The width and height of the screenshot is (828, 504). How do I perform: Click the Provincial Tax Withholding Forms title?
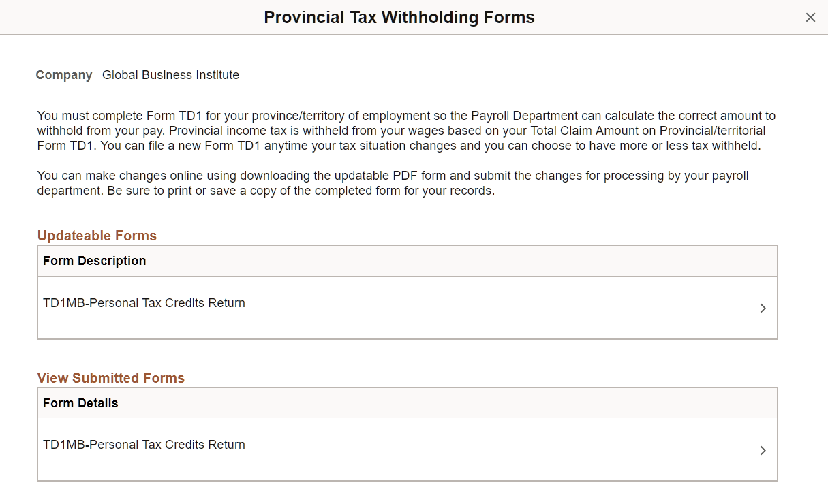[399, 17]
